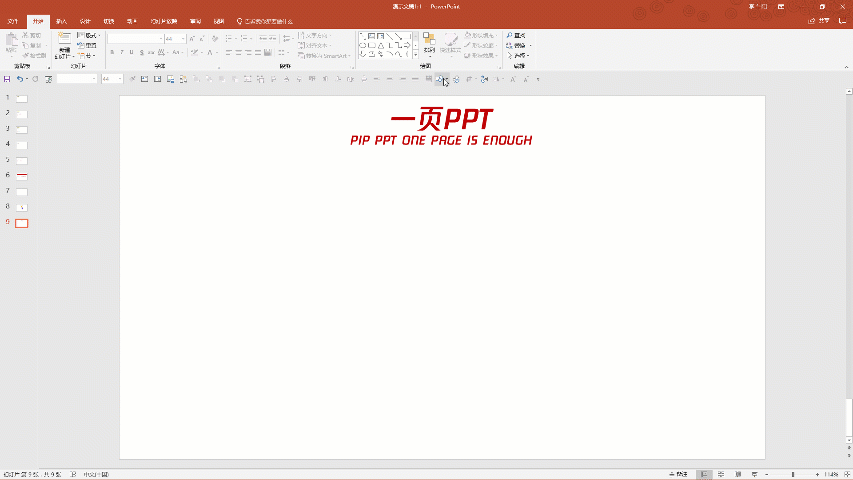Open the font name dropdown in ribbon
853x480 pixels.
[x=159, y=38]
